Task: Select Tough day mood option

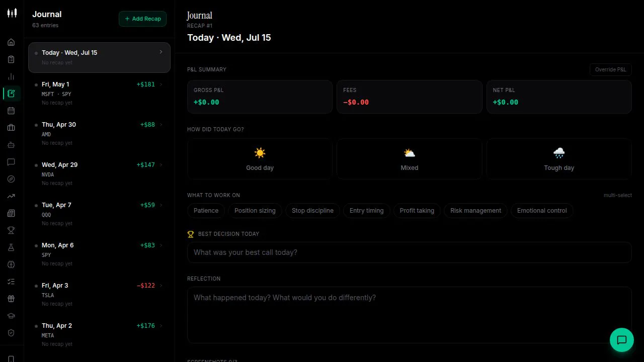Action: tap(559, 159)
